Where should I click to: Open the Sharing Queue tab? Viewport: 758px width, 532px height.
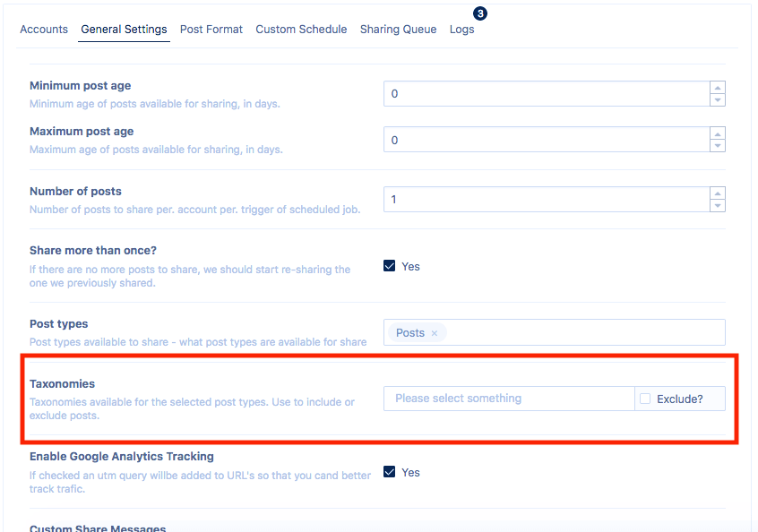pos(398,30)
